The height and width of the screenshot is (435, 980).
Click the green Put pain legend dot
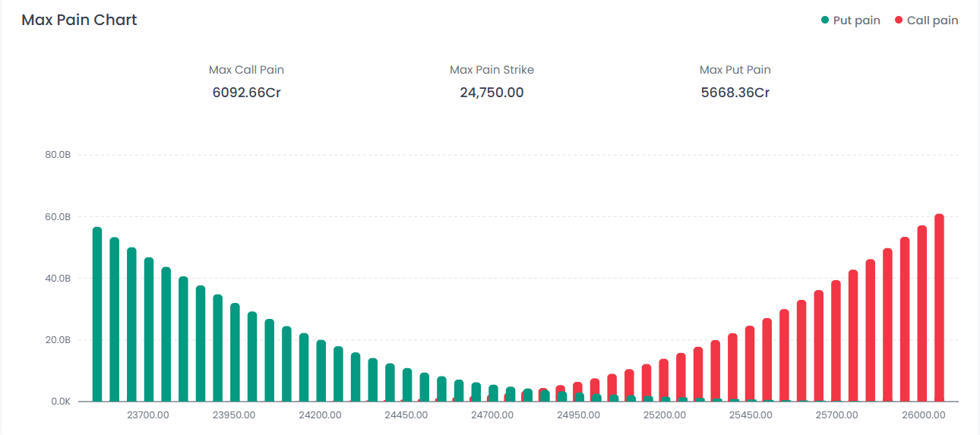click(825, 20)
